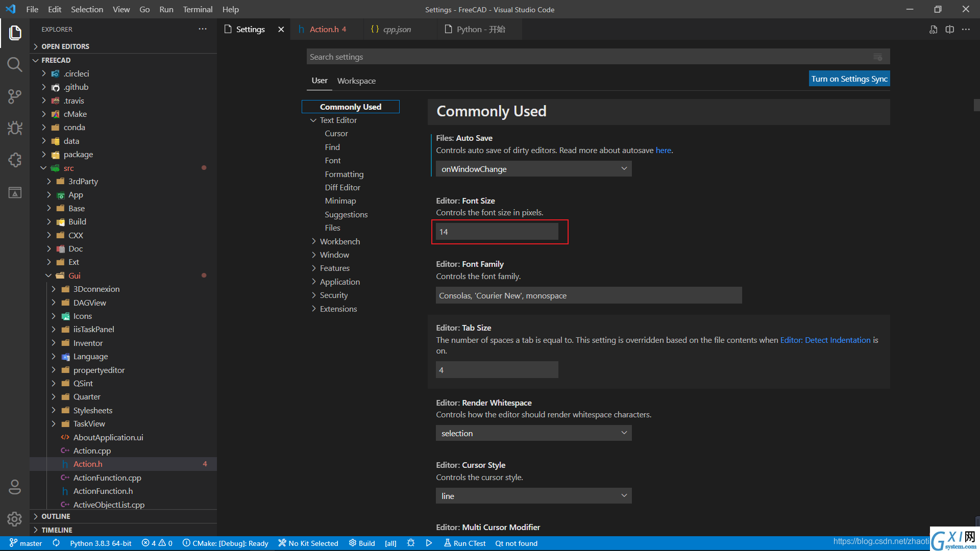980x551 pixels.
Task: Open the Terminal menu
Action: [x=198, y=9]
